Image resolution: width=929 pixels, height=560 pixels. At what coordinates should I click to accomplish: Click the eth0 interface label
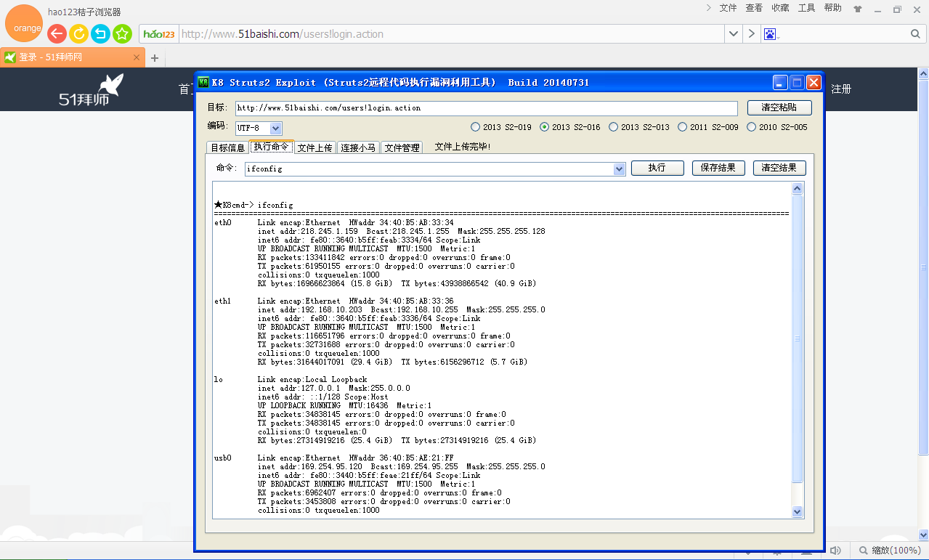pyautogui.click(x=222, y=222)
